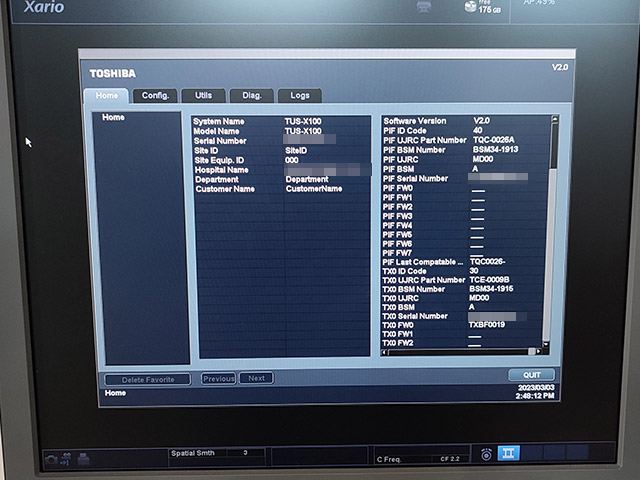Click the scroll up arrow in version list
This screenshot has height=480, width=640.
pos(554,119)
